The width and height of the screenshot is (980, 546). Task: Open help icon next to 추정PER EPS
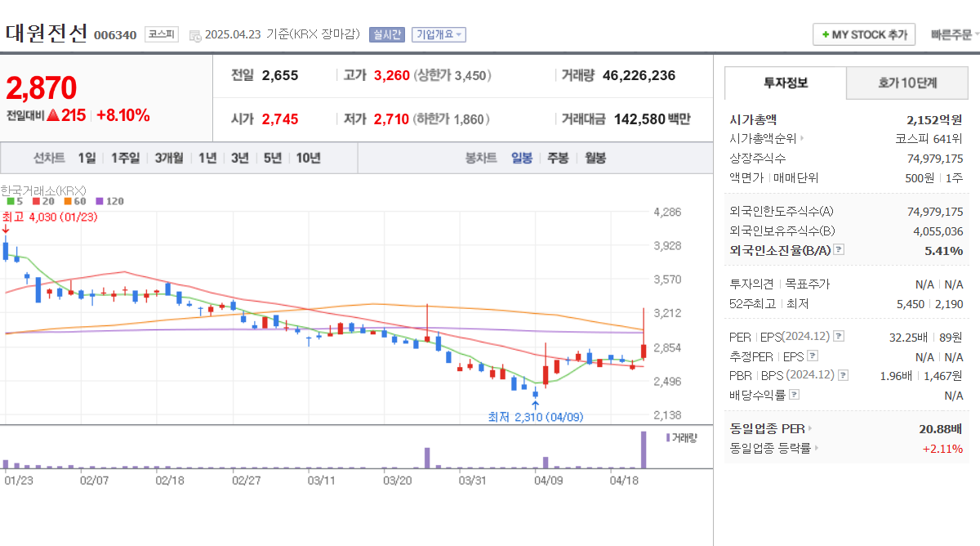click(812, 356)
